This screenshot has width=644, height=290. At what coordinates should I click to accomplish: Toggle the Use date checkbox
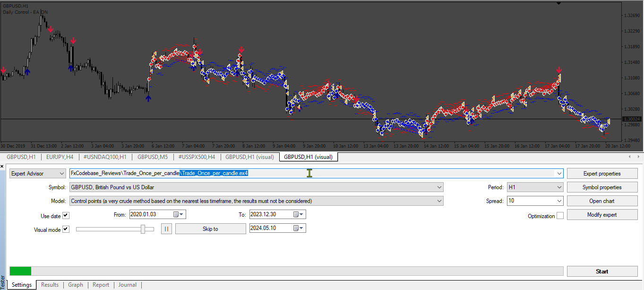tap(66, 216)
